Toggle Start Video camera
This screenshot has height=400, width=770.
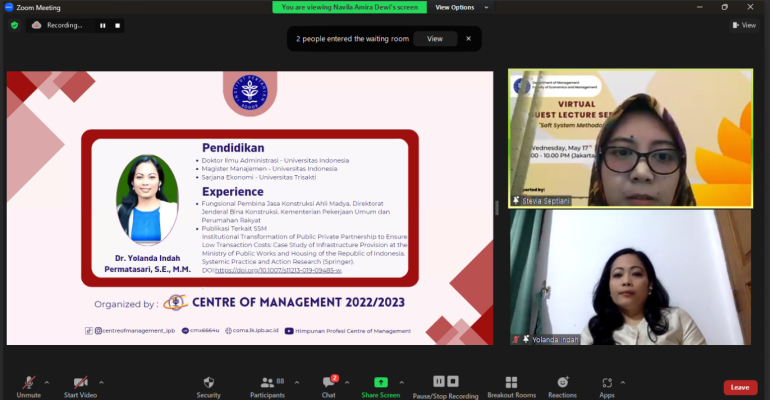coord(81,382)
